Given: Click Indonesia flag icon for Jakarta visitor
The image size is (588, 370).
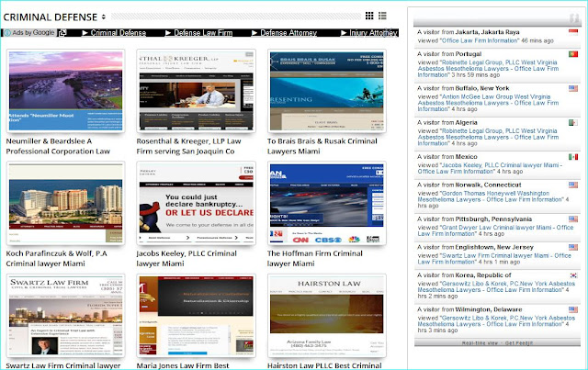Looking at the screenshot, I should pos(573,32).
